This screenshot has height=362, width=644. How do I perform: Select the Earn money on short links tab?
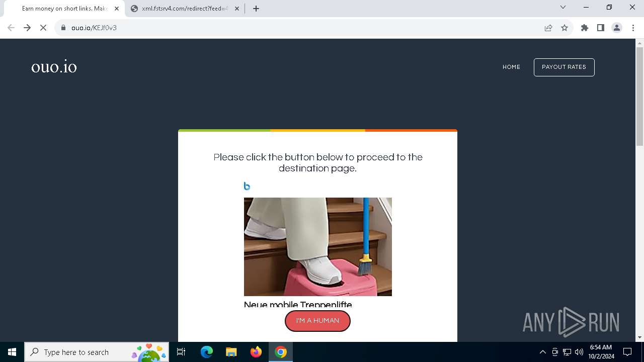click(x=64, y=9)
